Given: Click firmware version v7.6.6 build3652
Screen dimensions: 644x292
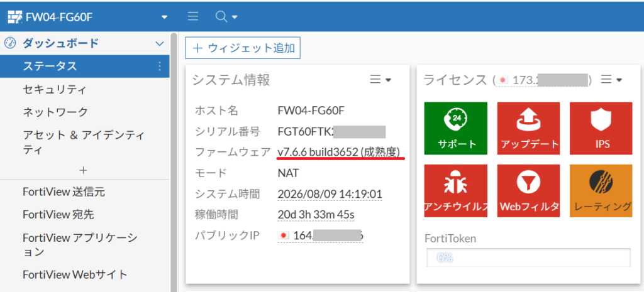Looking at the screenshot, I should point(339,152).
